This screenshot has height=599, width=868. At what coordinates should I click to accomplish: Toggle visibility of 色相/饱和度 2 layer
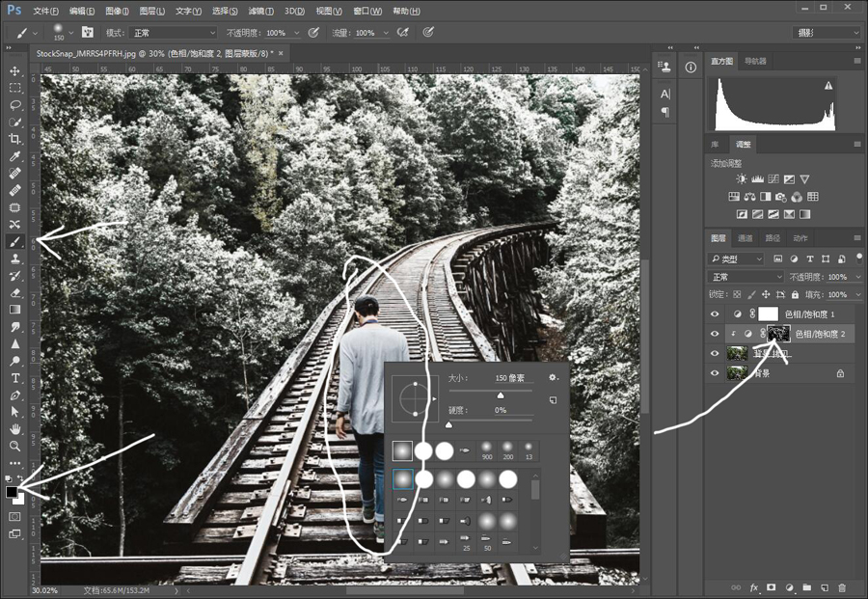point(715,334)
